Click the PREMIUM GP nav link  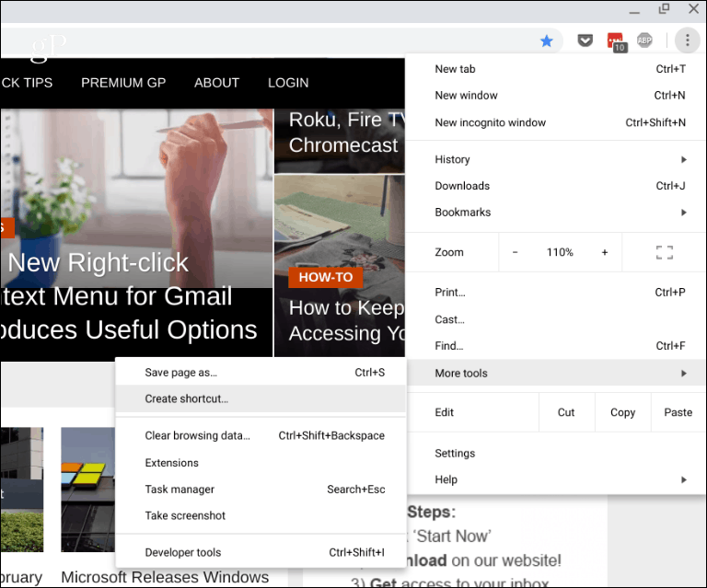[x=123, y=83]
